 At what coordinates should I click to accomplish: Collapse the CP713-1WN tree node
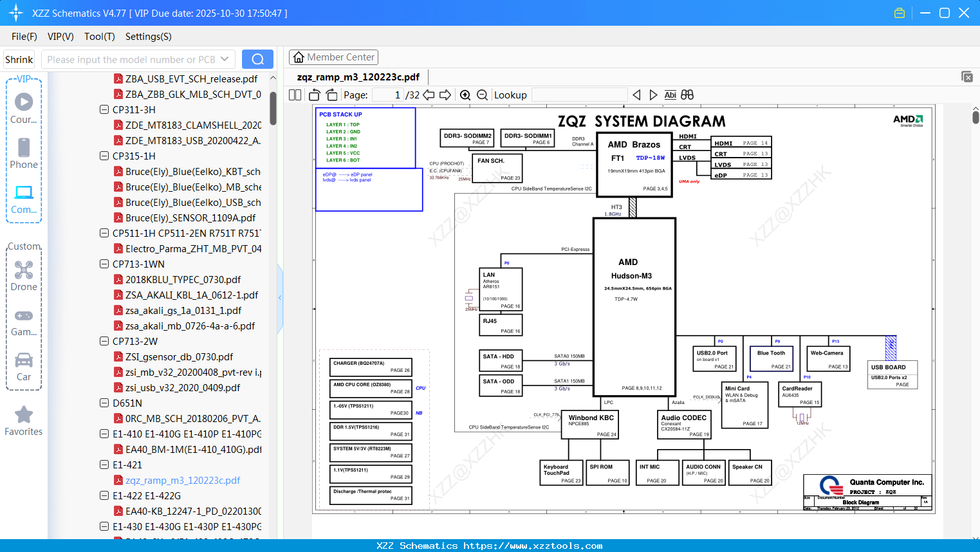click(104, 264)
